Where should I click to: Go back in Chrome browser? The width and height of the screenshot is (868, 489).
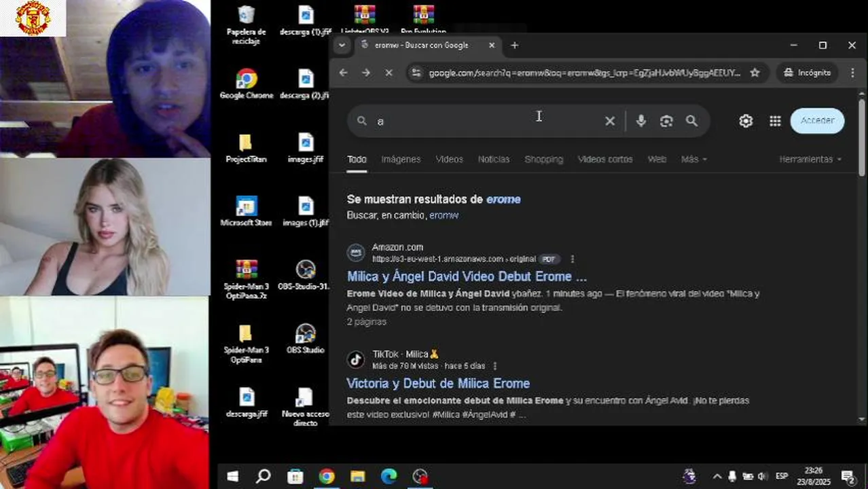tap(343, 73)
